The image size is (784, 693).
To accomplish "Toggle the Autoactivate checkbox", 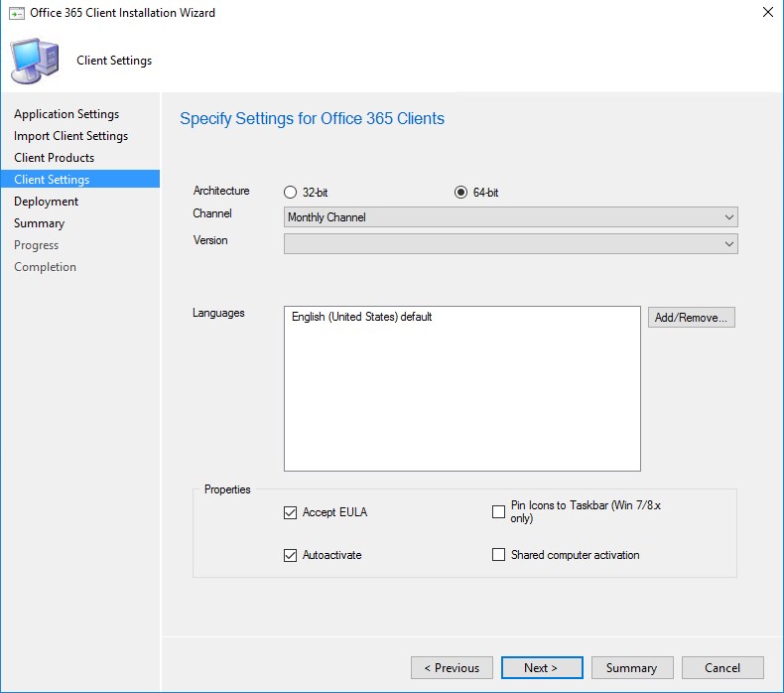I will point(290,555).
